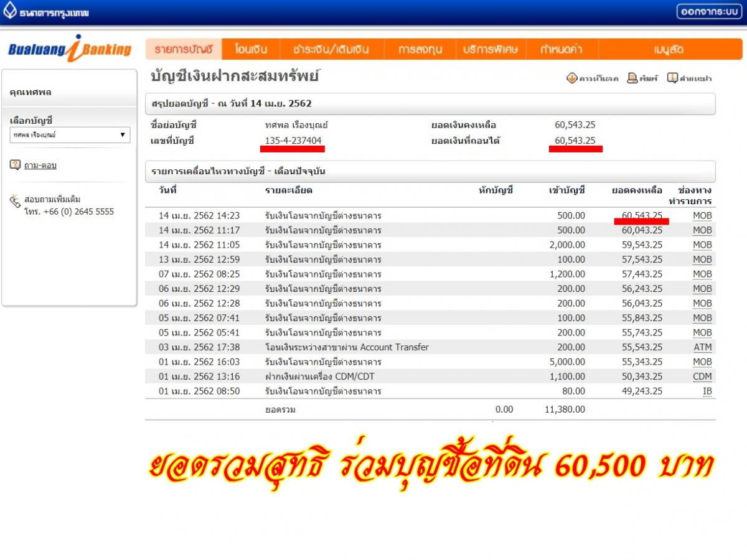Go to the กำหนดค่า settings tab
This screenshot has width=747, height=560.
(563, 49)
